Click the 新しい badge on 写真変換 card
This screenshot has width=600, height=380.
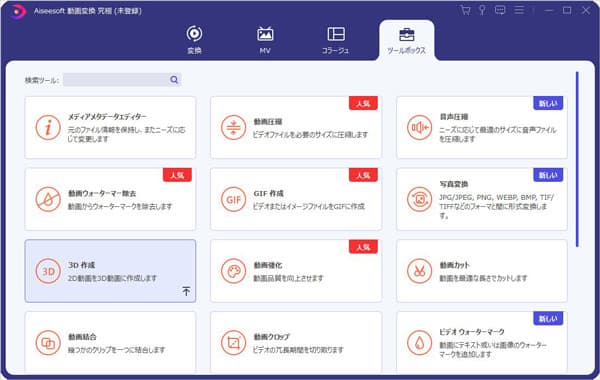point(548,175)
